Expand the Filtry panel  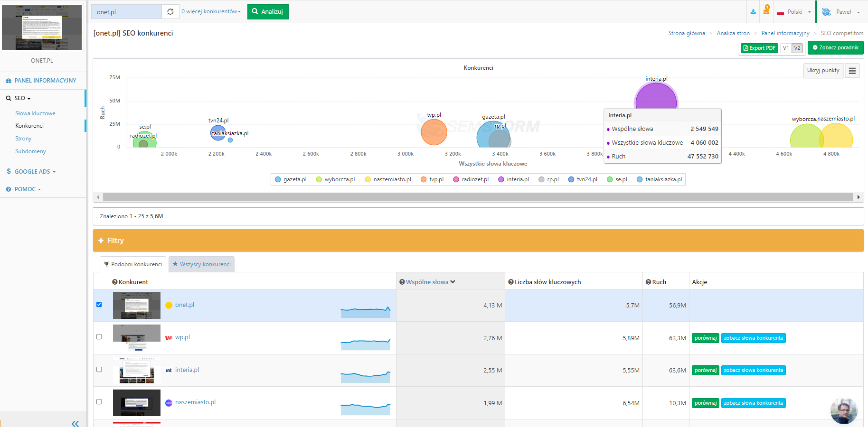coord(478,241)
